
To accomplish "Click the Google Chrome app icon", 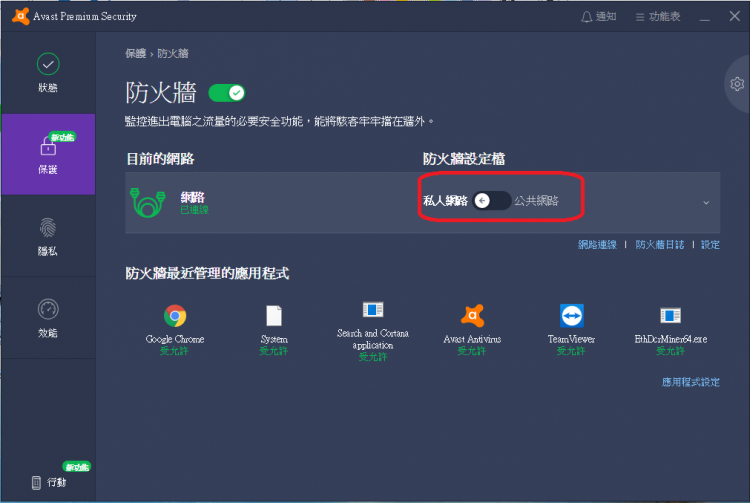I will point(175,316).
